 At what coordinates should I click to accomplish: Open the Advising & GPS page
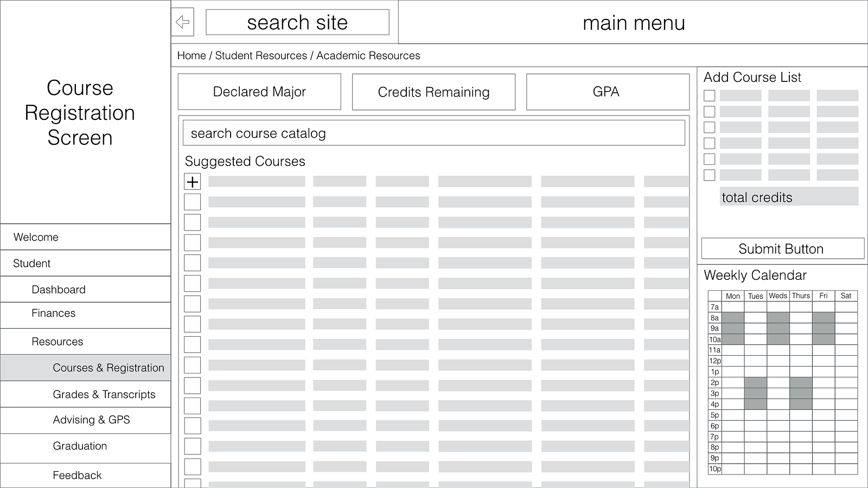[x=91, y=420]
